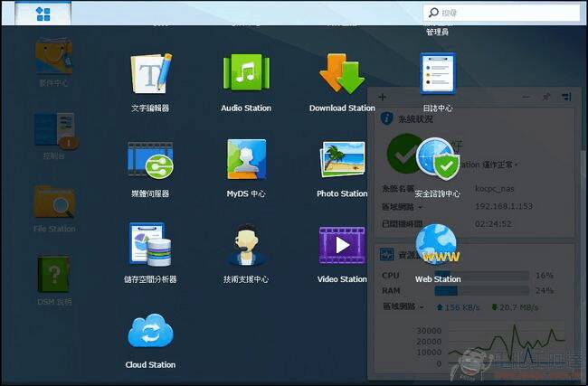588x386 pixels.
Task: Click the RAM 24% value
Action: pos(545,290)
